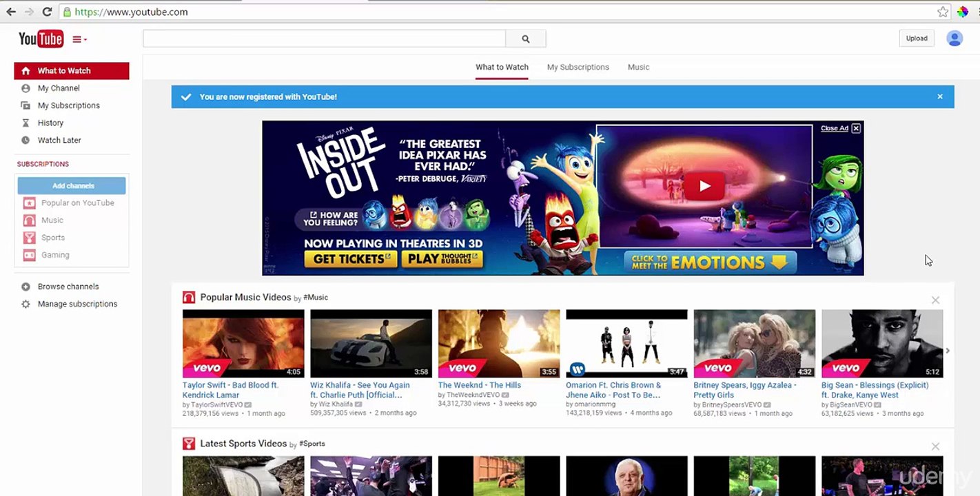Open The Weeknd - The Hills video title

480,385
